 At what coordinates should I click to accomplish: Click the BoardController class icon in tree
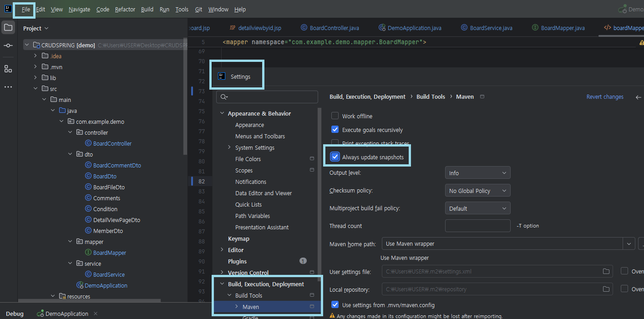coord(88,143)
